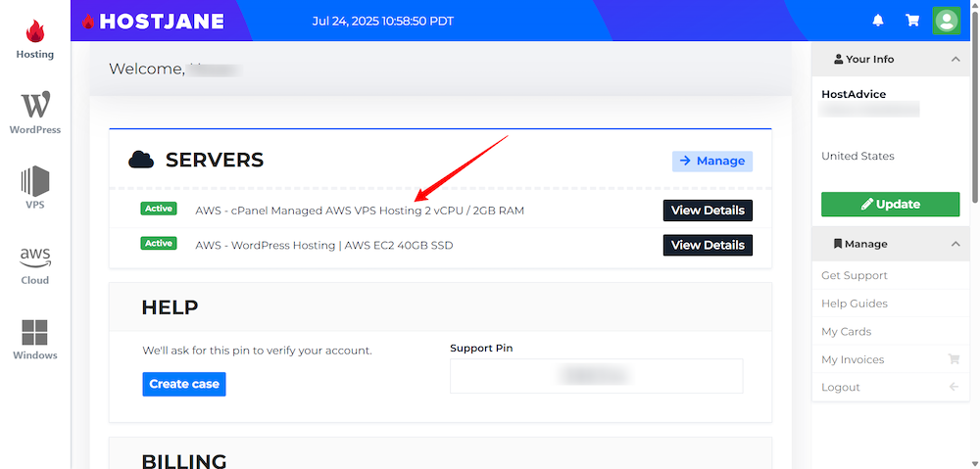The image size is (980, 469).
Task: Click the Logout link
Action: [x=841, y=387]
